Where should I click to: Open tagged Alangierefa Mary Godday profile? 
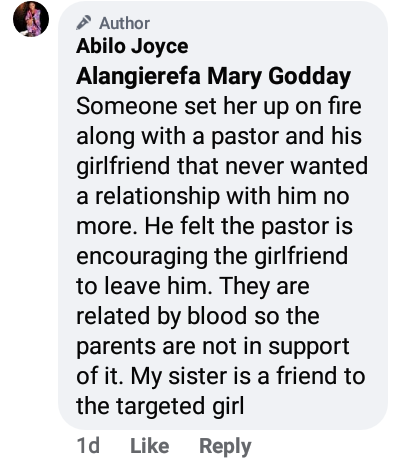(213, 76)
